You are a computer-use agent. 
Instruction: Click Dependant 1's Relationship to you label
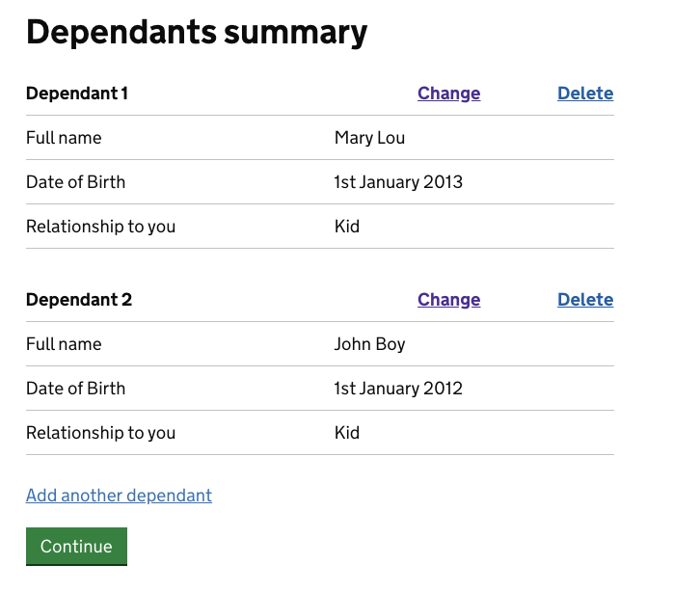click(100, 227)
